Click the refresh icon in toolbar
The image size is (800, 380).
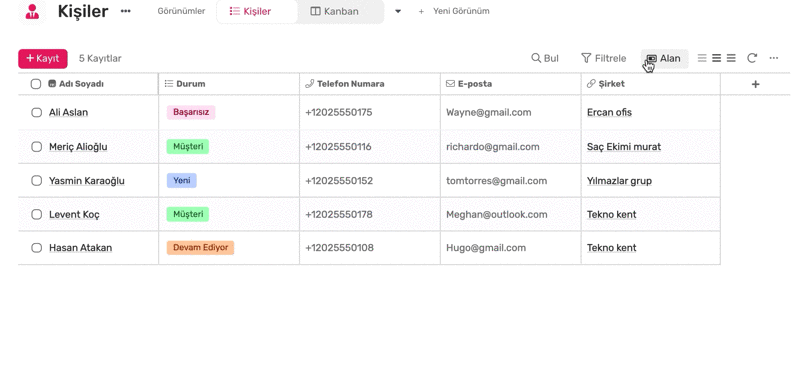752,58
